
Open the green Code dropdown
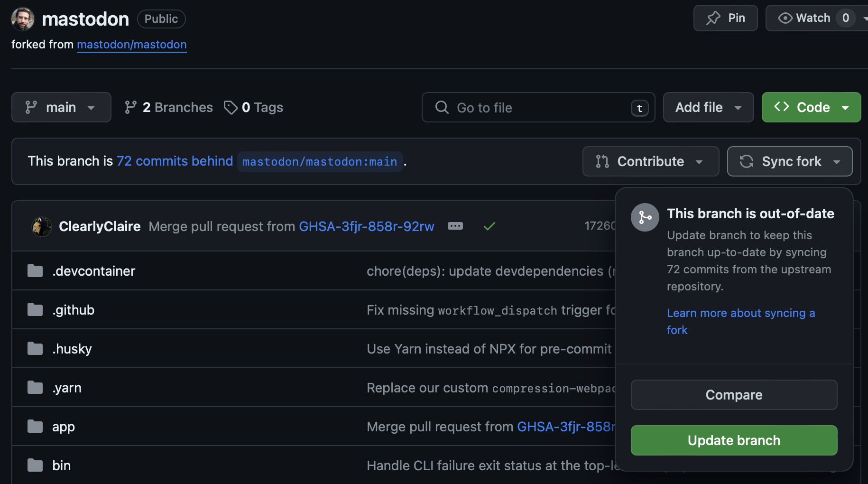811,107
